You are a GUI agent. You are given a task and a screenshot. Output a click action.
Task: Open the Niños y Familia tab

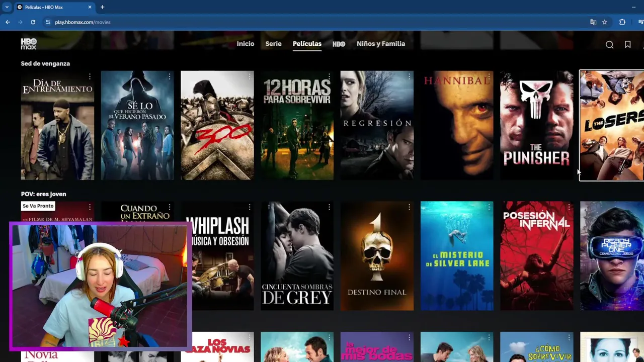381,44
